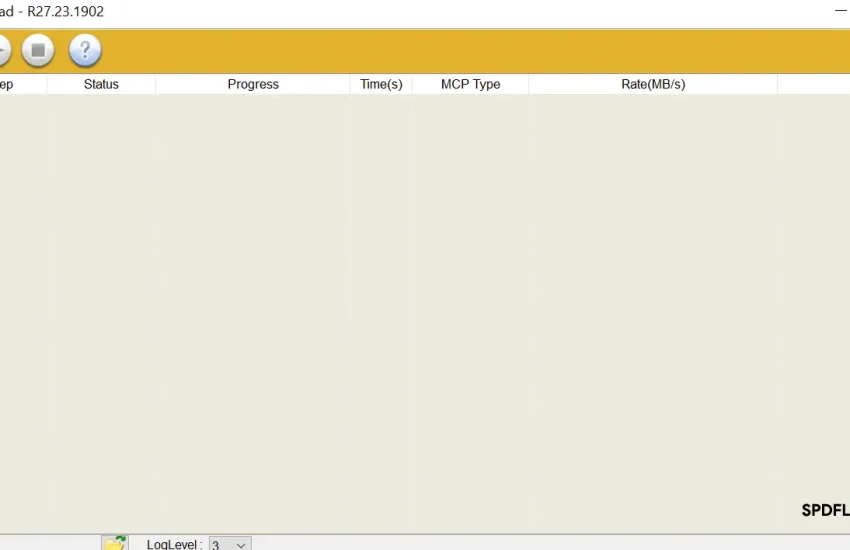The image size is (850, 550).
Task: Open Help via the question mark icon
Action: (x=85, y=50)
